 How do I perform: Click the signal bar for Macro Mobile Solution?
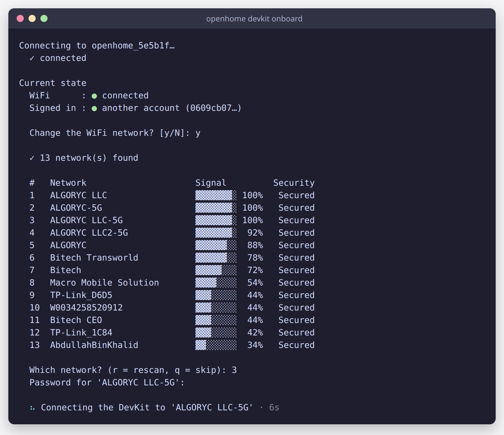pos(216,283)
